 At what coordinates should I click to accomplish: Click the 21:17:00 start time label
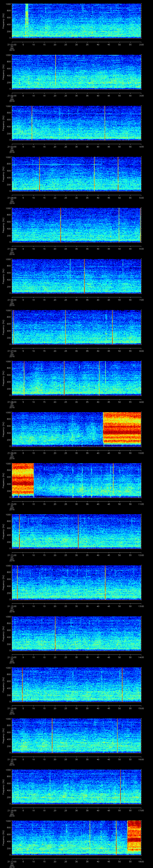tap(12, 862)
